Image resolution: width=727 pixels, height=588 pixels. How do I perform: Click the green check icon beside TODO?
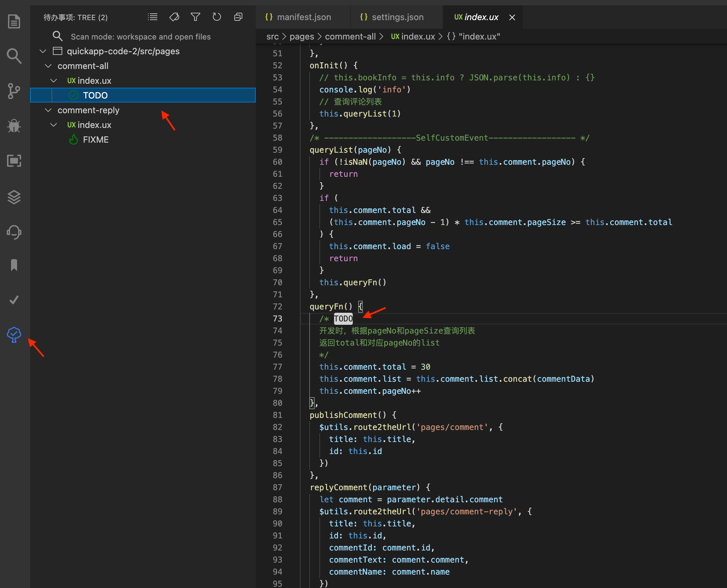(74, 95)
